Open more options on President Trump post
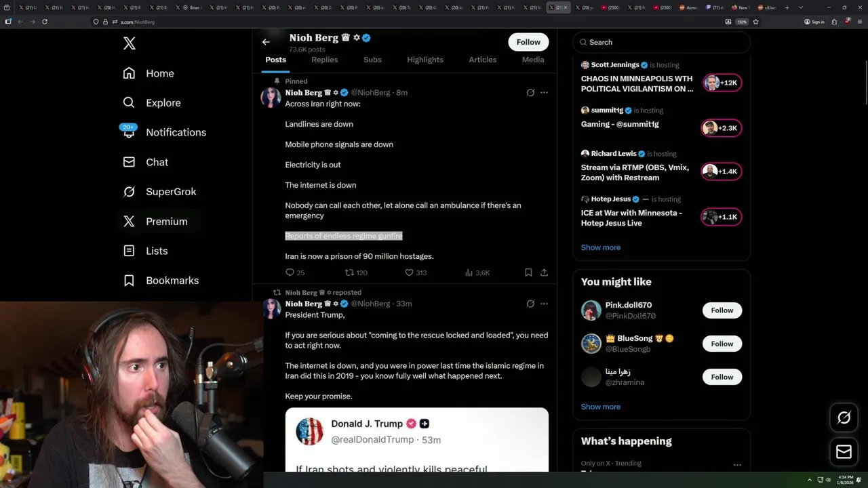 tap(544, 304)
